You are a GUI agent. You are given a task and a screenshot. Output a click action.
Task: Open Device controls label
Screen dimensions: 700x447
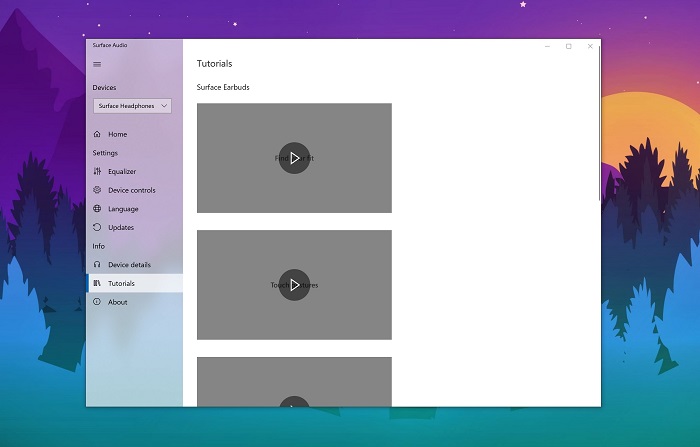(x=132, y=190)
